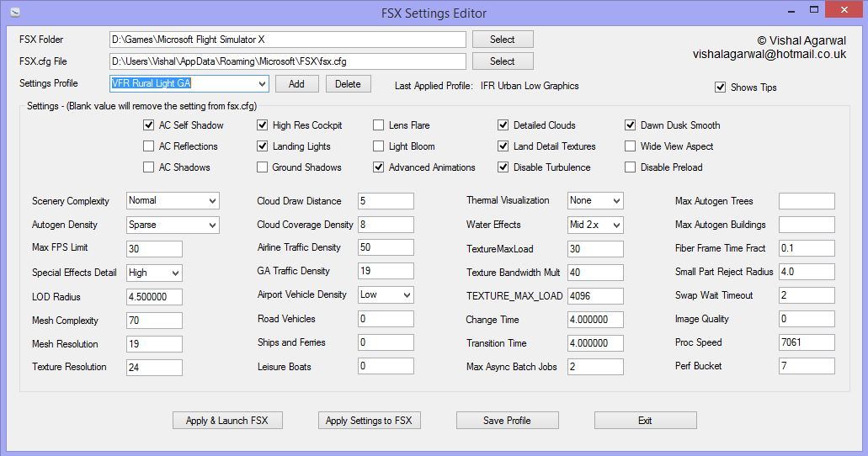Viewport: 868px width, 456px height.
Task: Click the Ships and Ferries field
Action: coord(386,342)
